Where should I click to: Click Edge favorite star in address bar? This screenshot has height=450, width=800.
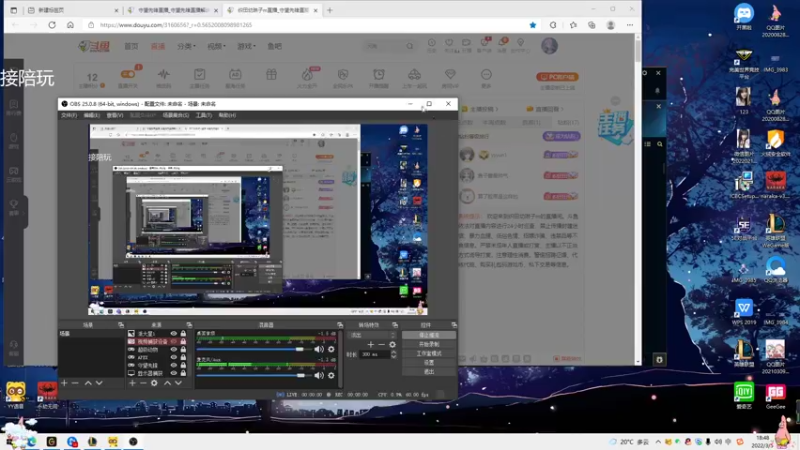[x=533, y=24]
